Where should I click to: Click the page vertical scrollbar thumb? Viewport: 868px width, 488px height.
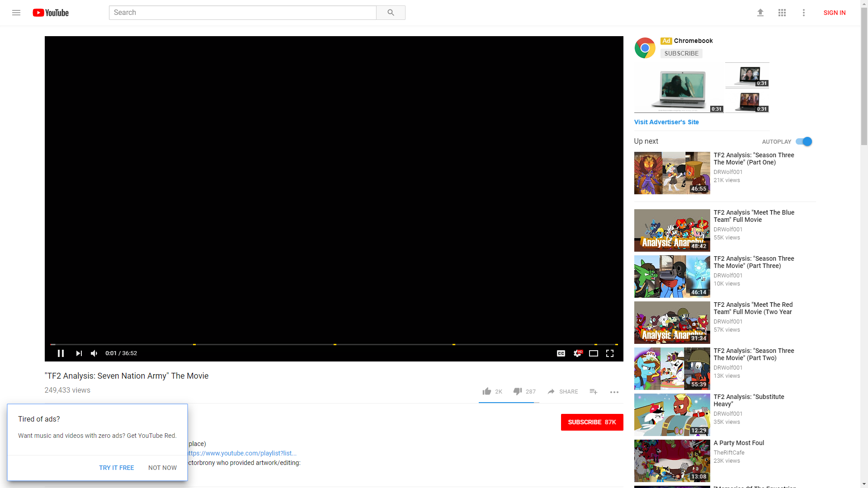(x=864, y=76)
